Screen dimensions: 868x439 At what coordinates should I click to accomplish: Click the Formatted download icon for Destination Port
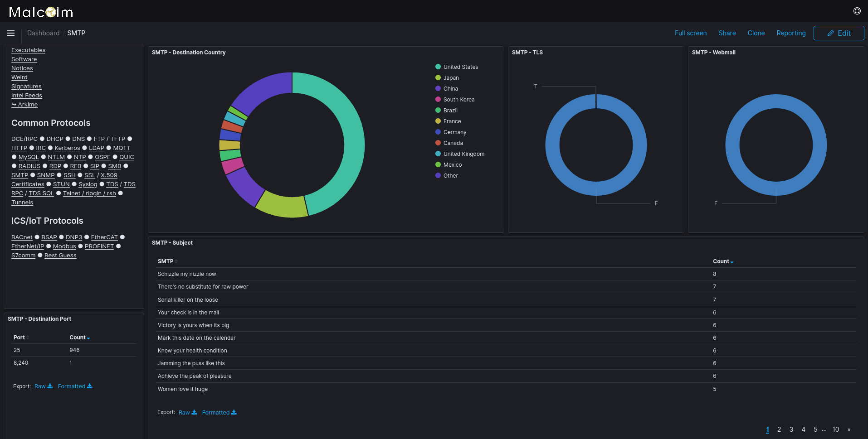click(90, 386)
